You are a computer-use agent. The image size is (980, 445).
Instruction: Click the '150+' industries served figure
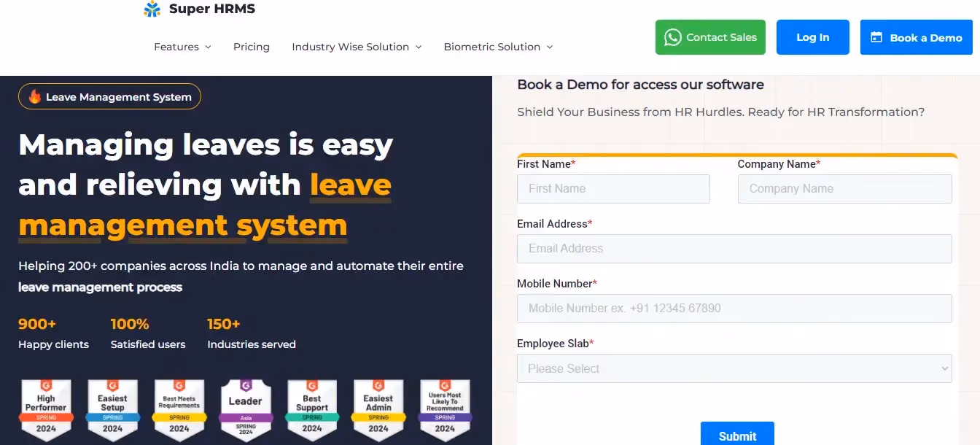point(224,324)
